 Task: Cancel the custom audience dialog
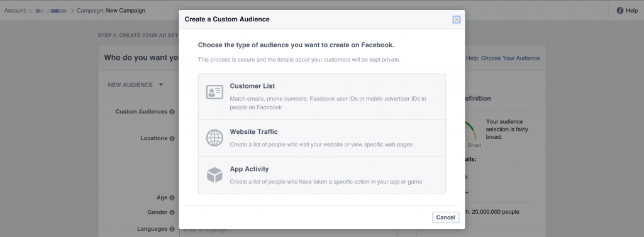[x=446, y=218]
